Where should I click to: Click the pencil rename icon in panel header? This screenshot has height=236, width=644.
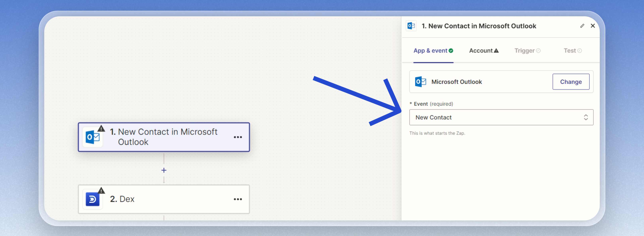[582, 26]
